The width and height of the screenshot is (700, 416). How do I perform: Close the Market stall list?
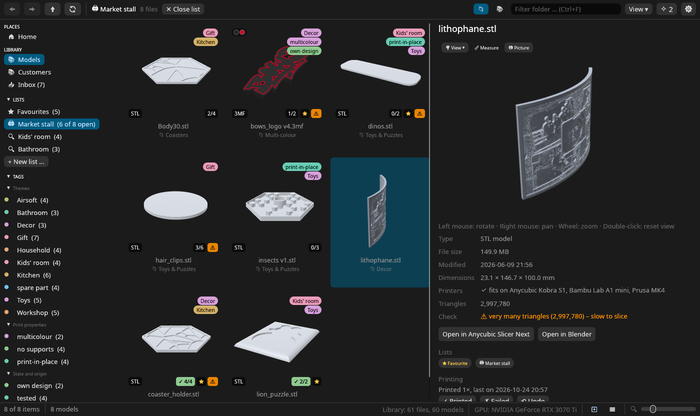[x=183, y=9]
